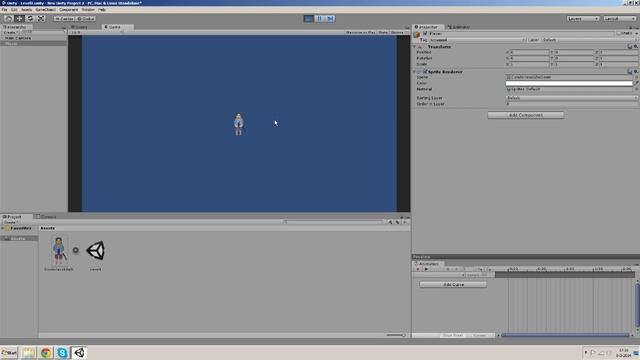Screen dimensions: 640x360
Task: Open the aspect ratio dropdown in Game view
Action: point(97,32)
